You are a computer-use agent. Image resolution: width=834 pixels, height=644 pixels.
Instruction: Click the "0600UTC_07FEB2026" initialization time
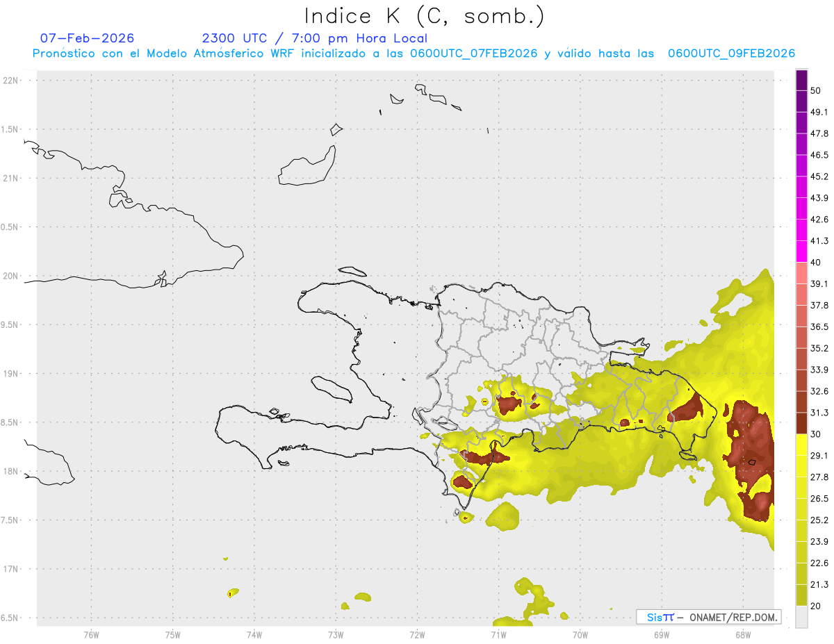(474, 53)
